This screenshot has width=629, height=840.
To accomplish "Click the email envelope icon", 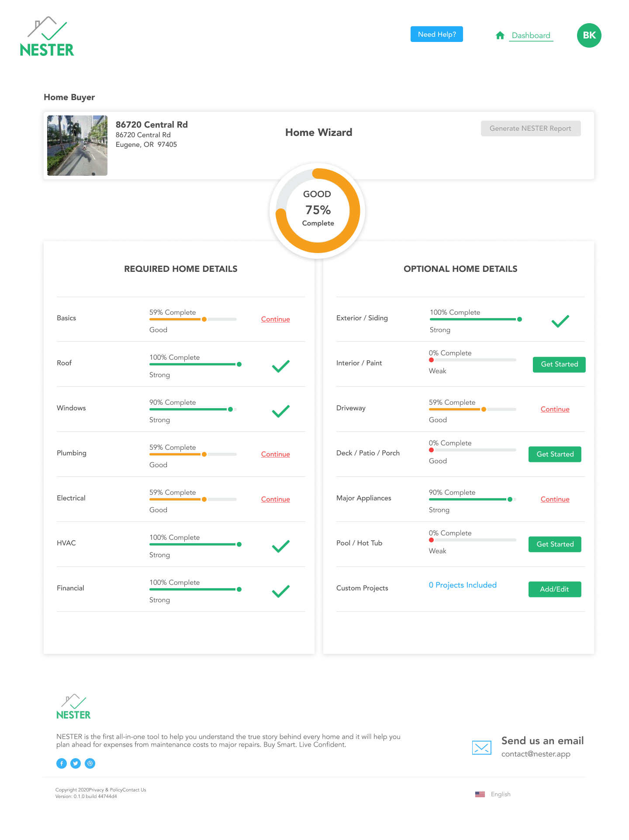I will 482,747.
